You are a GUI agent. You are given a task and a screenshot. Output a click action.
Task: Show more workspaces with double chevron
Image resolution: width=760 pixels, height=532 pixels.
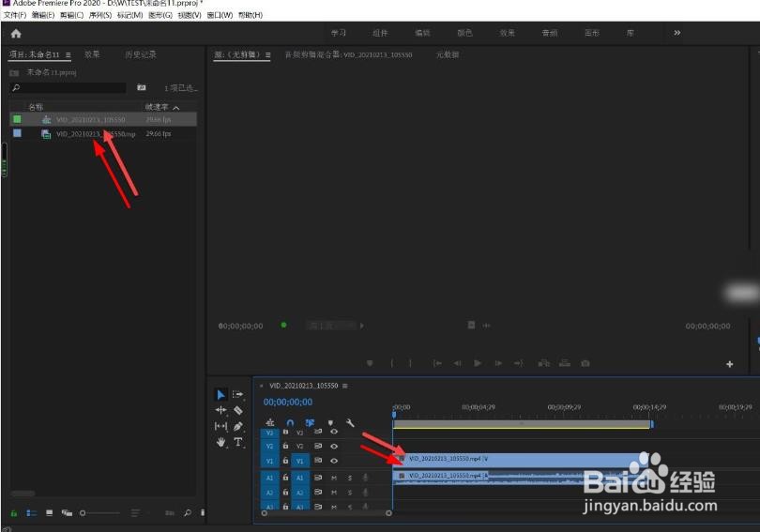coord(676,33)
